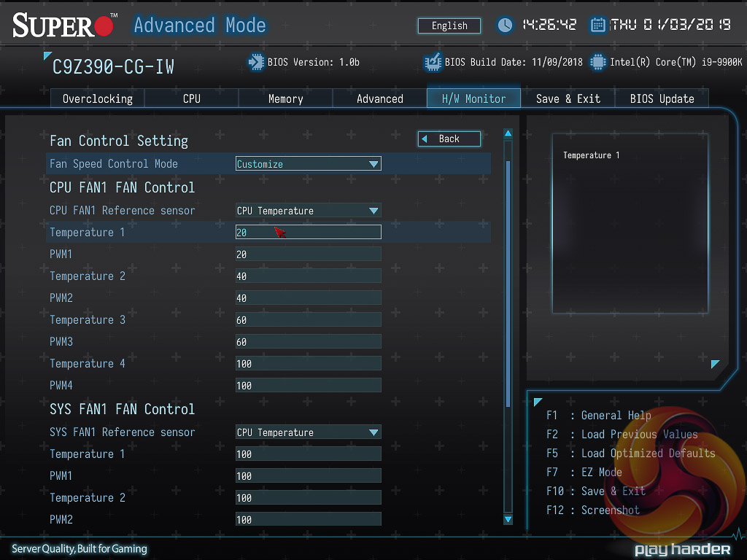Click the Temperature 1 help text
Image resolution: width=747 pixels, height=560 pixels.
591,155
